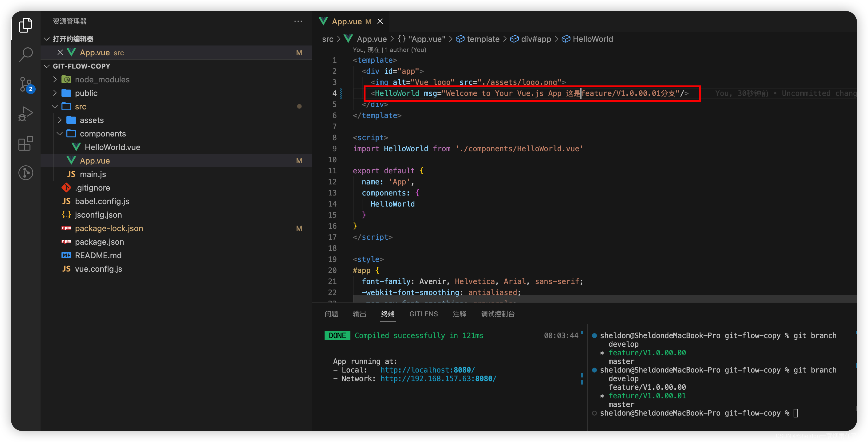Click the git icon beside .gitignore

[x=66, y=187]
